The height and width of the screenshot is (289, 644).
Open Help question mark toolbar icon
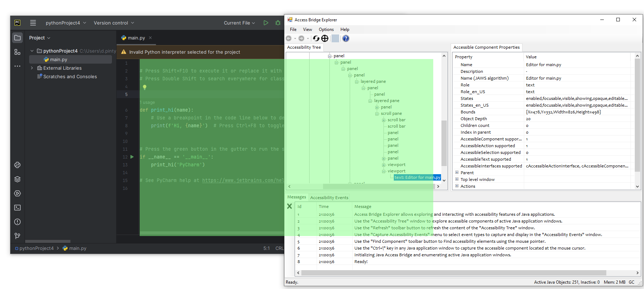346,38
